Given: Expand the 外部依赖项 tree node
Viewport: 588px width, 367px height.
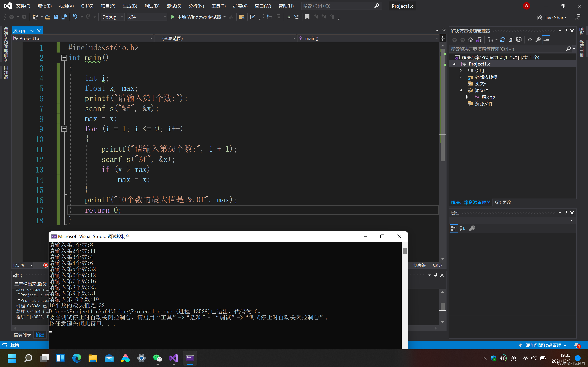Looking at the screenshot, I should (460, 77).
